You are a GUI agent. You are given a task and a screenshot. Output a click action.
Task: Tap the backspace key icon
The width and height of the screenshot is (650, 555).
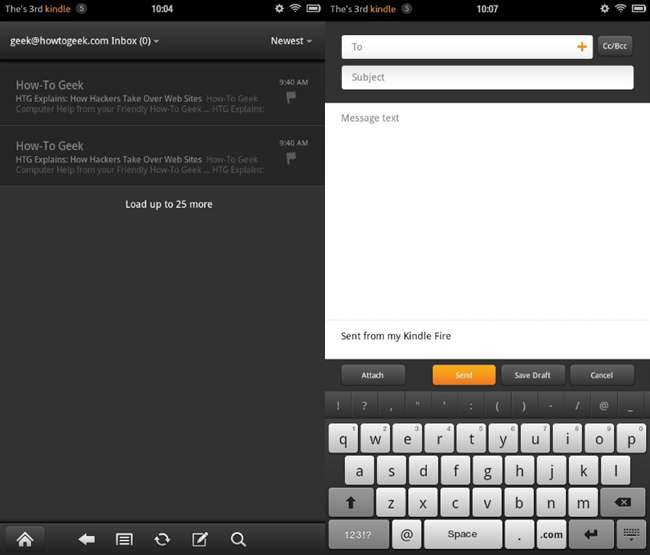point(622,502)
